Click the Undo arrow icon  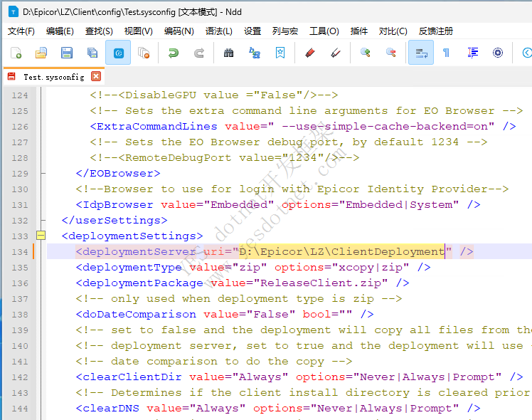point(173,53)
